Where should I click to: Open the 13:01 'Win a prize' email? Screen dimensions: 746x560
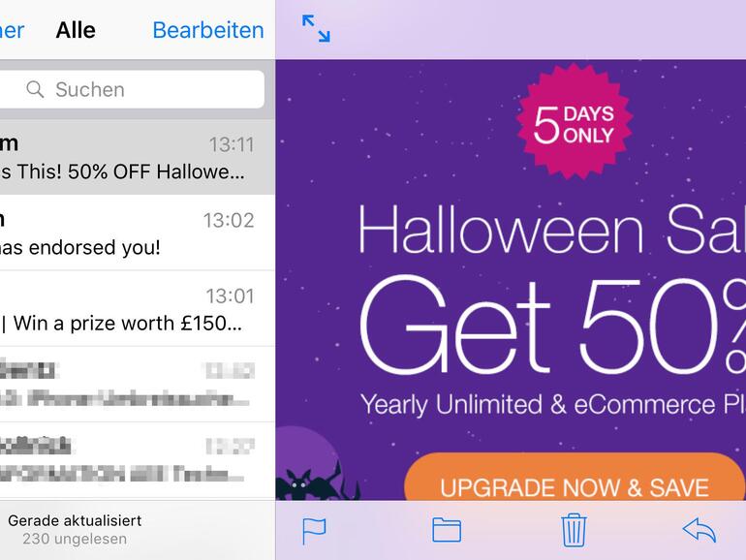coord(138,308)
